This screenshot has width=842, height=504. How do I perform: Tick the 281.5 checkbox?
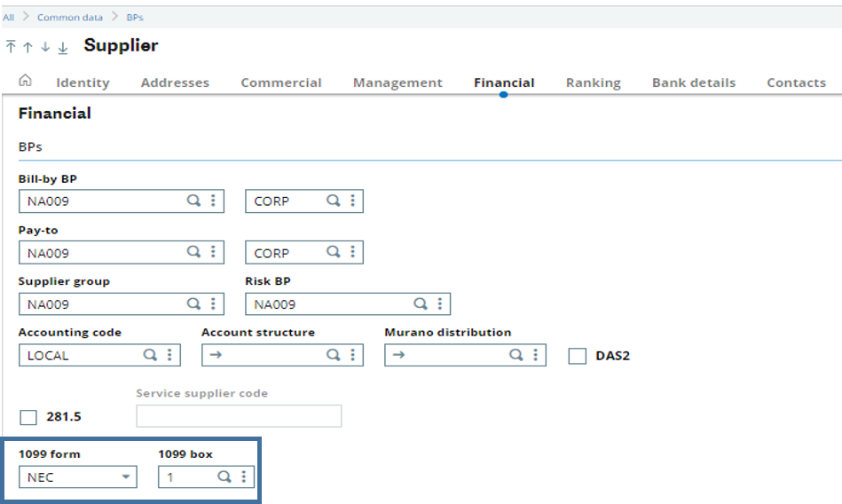pos(28,417)
